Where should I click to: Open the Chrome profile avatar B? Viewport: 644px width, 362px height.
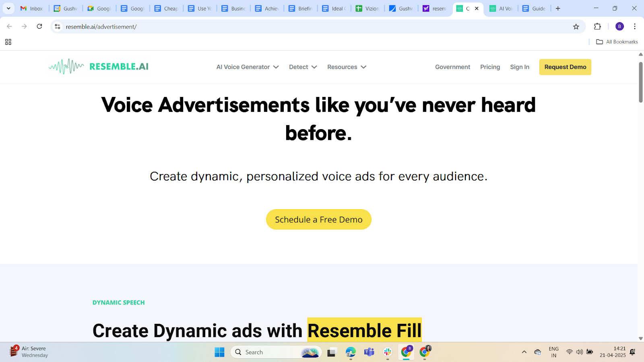point(619,27)
